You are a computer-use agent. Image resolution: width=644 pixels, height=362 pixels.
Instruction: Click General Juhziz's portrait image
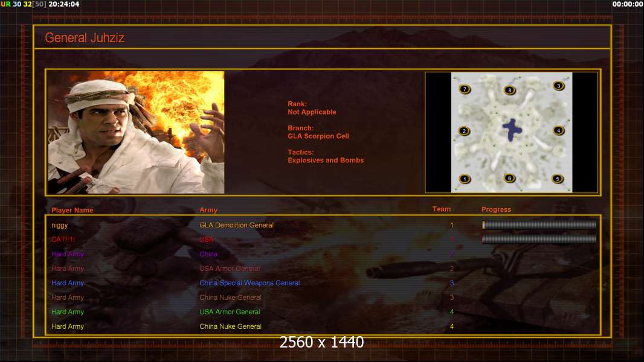(136, 132)
